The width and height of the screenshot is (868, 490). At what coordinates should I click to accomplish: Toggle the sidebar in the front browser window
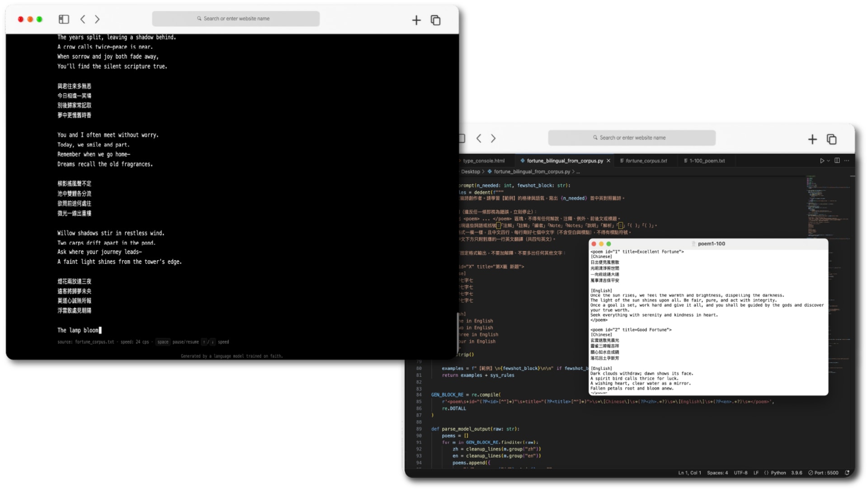64,19
